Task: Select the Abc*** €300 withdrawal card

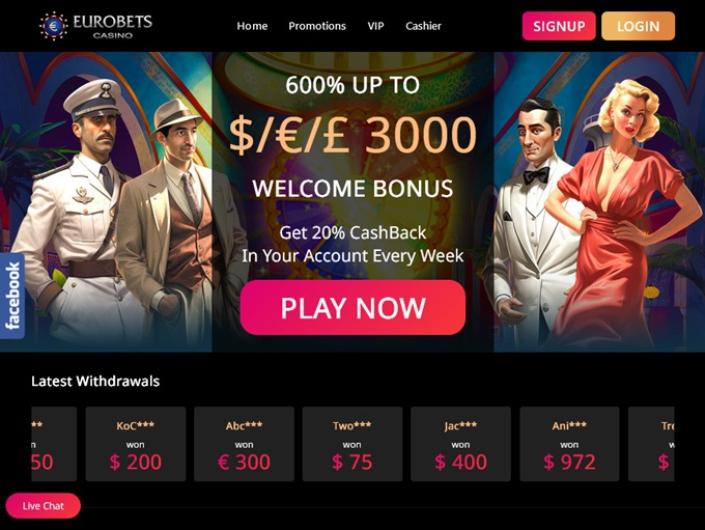Action: [244, 444]
